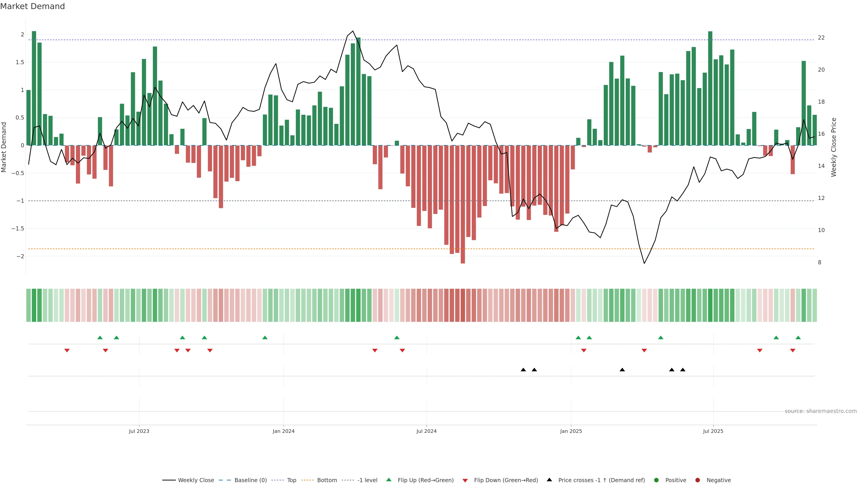This screenshot has width=868, height=488.
Task: Click the Jan 2025 axis label
Action: click(x=571, y=431)
